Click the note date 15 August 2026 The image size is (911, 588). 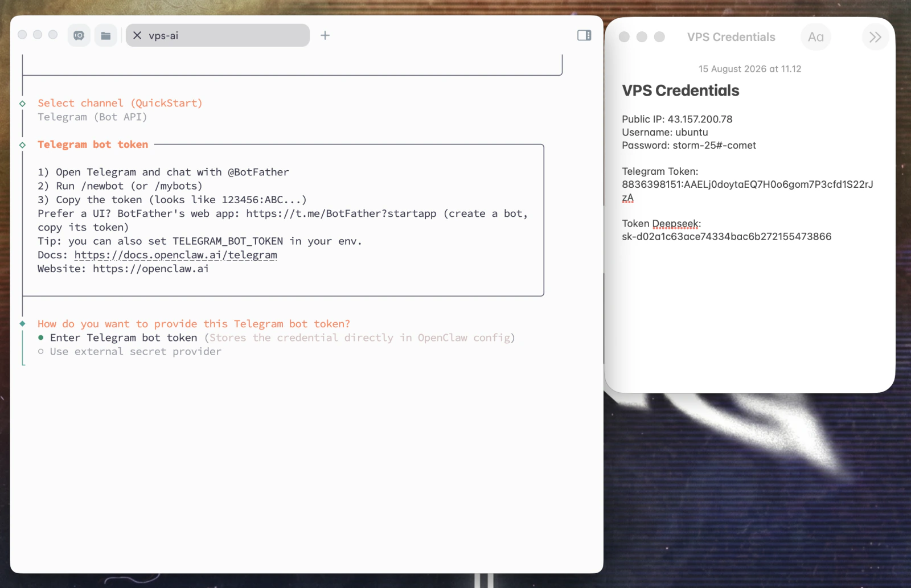tap(750, 69)
